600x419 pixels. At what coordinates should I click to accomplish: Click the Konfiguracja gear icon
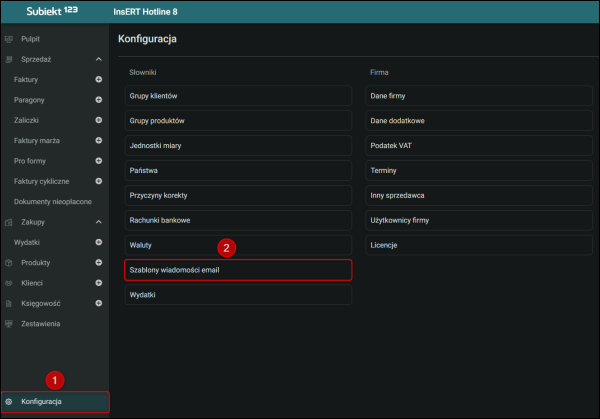coord(9,401)
